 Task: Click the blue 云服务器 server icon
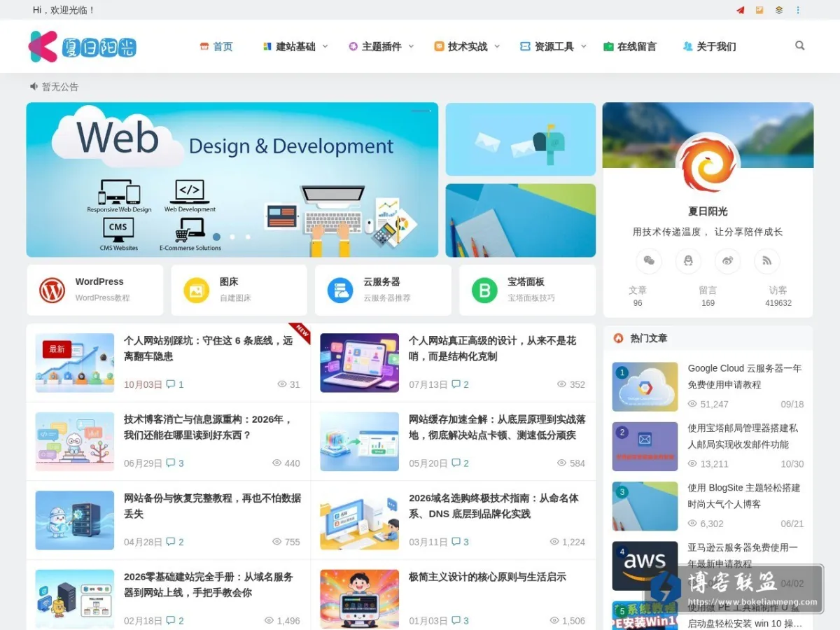340,290
